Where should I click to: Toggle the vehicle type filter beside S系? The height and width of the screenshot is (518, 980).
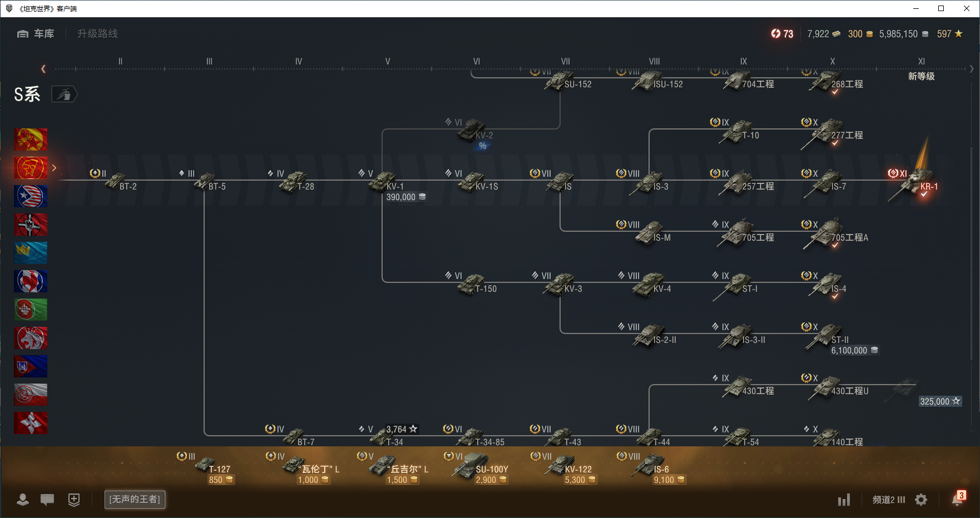pos(65,94)
